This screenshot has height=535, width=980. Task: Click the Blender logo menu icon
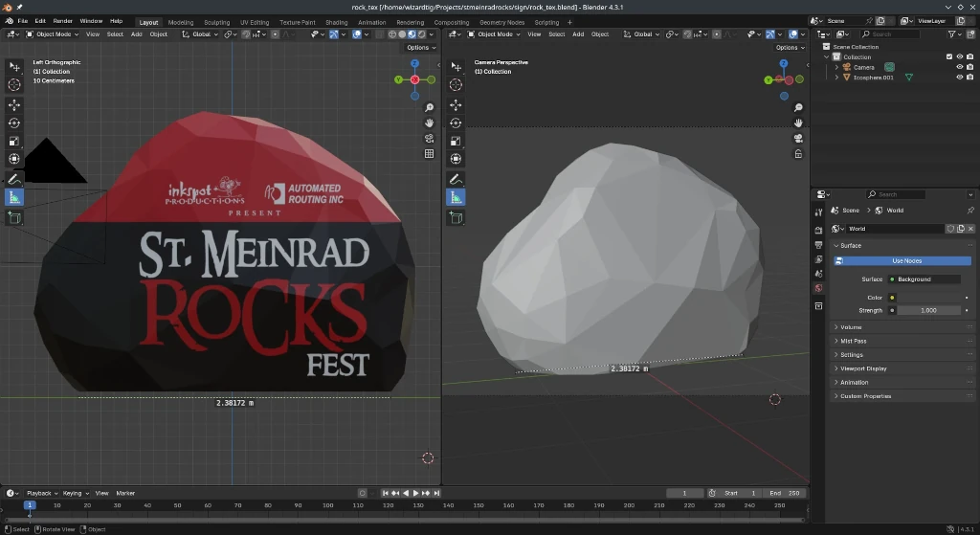click(9, 21)
